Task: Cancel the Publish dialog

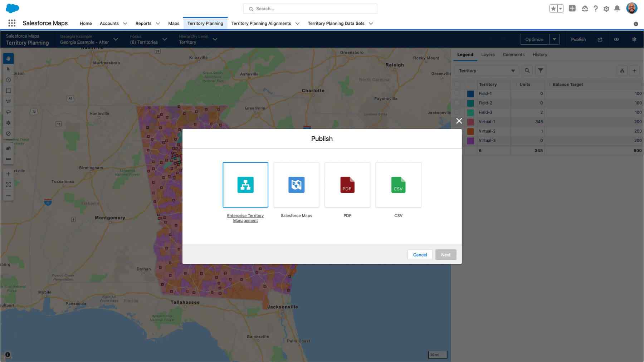Action: [x=420, y=255]
